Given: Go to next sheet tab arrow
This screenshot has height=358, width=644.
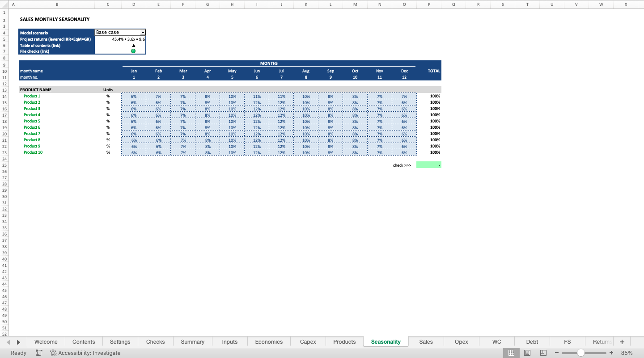Looking at the screenshot, I should tap(18, 342).
